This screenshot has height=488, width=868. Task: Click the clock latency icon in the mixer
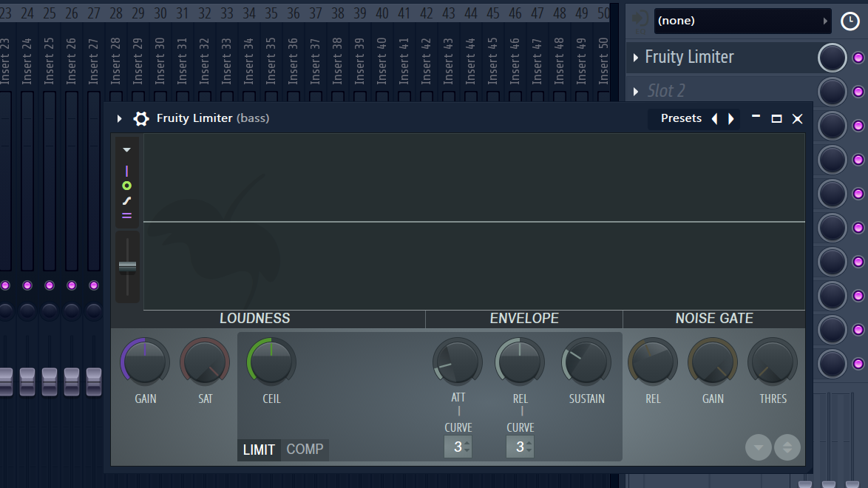coord(850,21)
